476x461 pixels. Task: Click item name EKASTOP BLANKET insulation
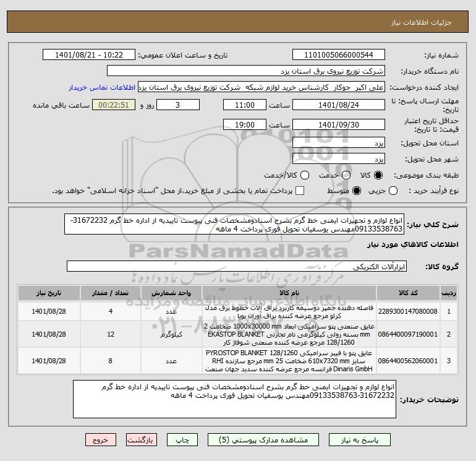[289, 334]
